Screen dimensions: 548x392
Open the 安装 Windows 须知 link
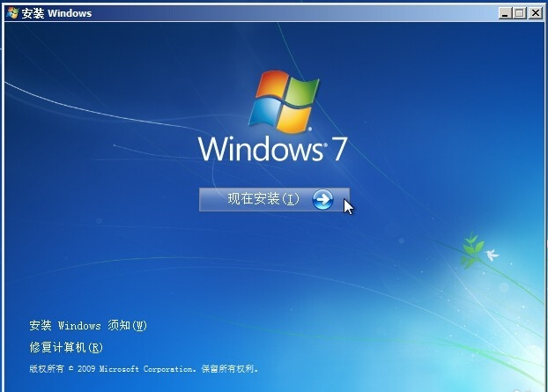(x=88, y=326)
